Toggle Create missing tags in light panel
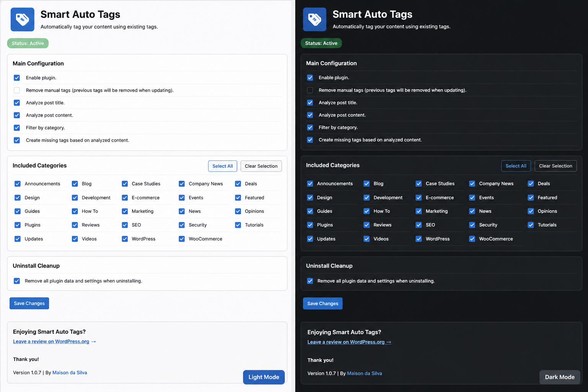The width and height of the screenshot is (588, 392). [x=17, y=140]
